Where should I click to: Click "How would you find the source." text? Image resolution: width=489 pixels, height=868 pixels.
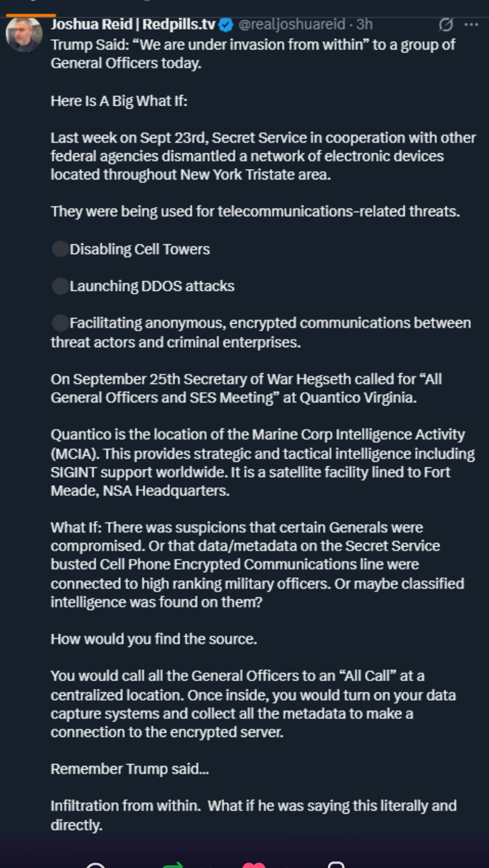(x=154, y=639)
